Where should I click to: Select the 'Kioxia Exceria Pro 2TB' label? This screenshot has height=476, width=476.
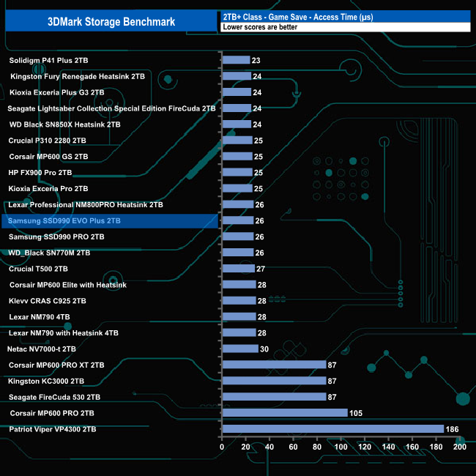pyautogui.click(x=48, y=188)
